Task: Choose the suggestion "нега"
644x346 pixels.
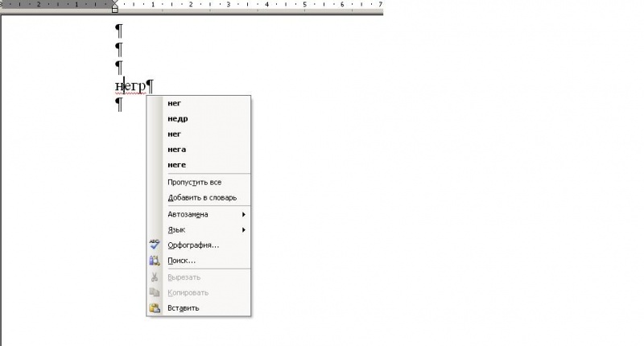Action: point(176,149)
